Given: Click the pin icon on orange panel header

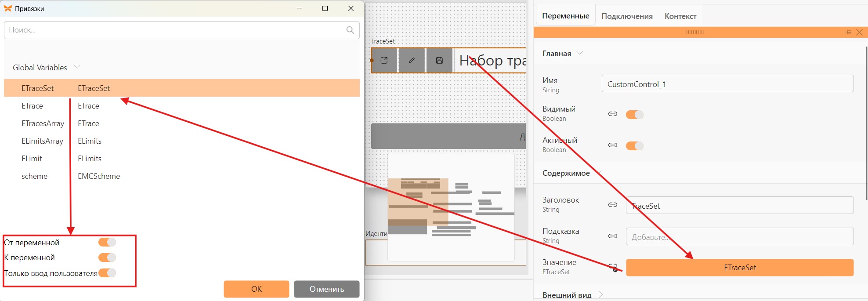Looking at the screenshot, I should coord(848,32).
